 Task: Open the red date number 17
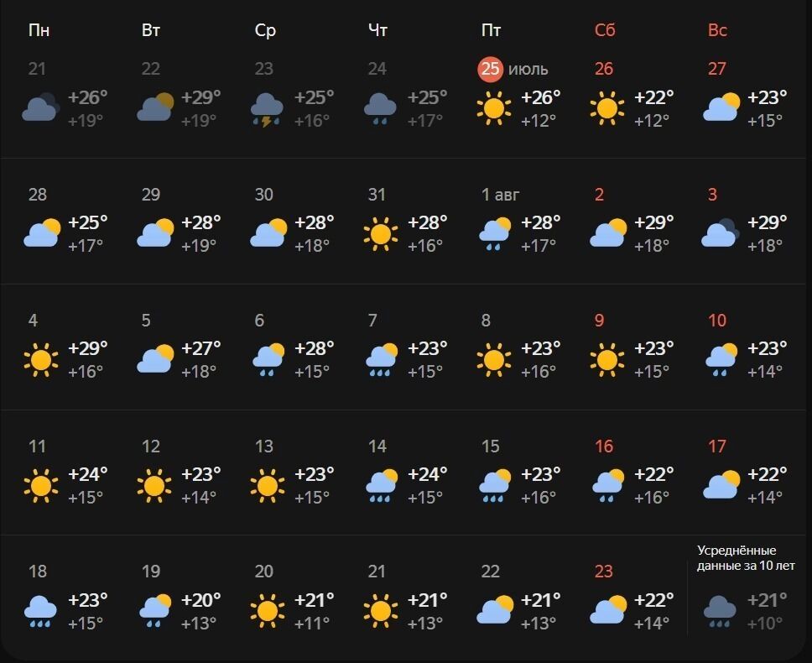pyautogui.click(x=717, y=446)
